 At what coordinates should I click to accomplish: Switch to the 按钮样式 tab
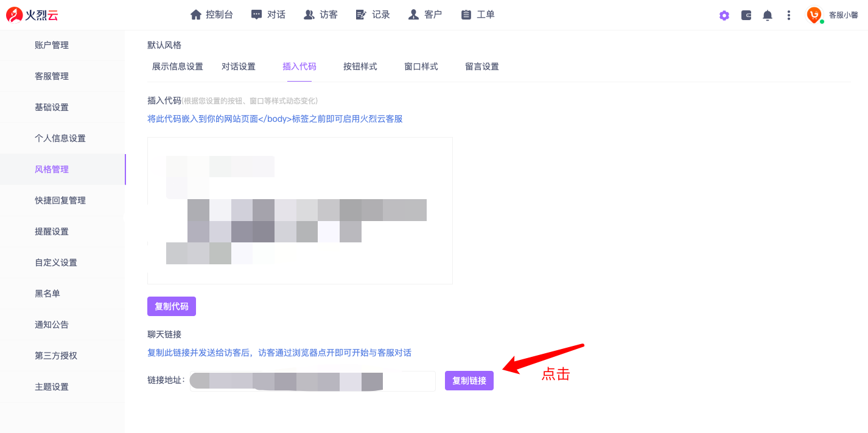click(360, 67)
